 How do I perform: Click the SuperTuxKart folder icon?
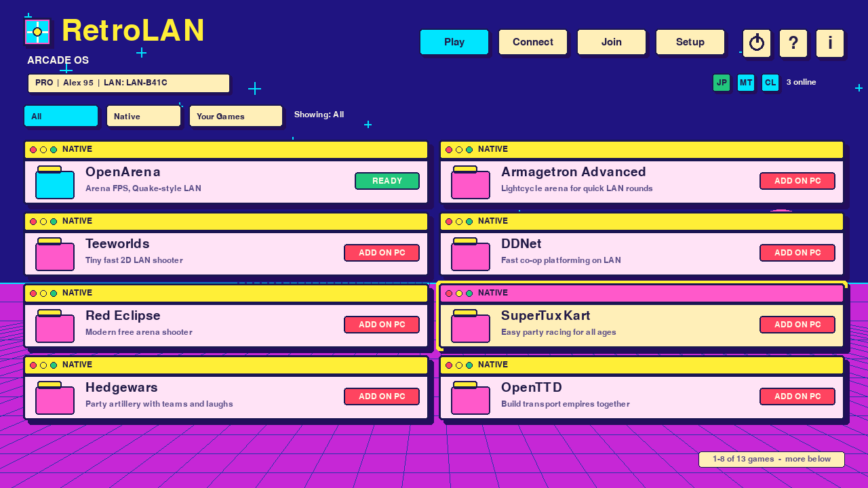(x=471, y=326)
